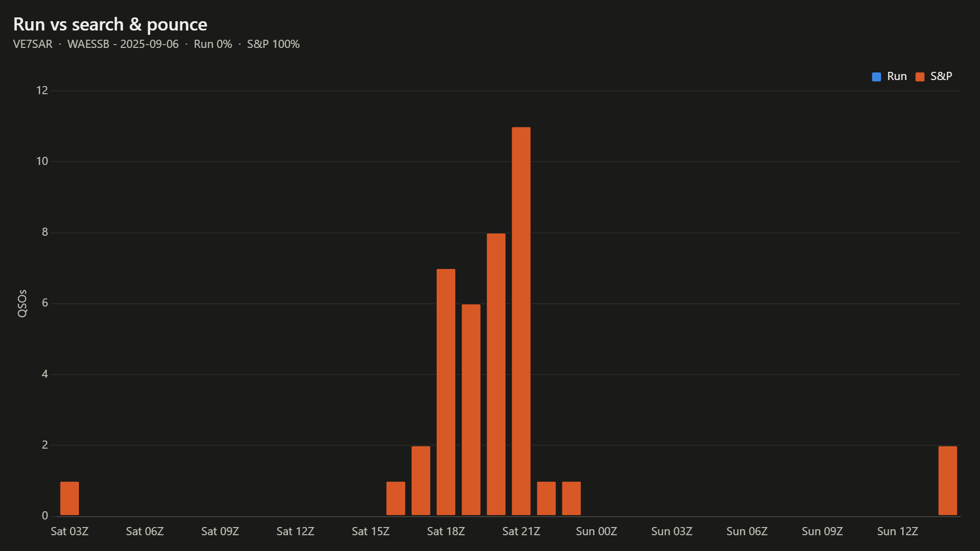The image size is (980, 551).
Task: Click the 'Run 0%' subtitle text
Action: tap(213, 44)
